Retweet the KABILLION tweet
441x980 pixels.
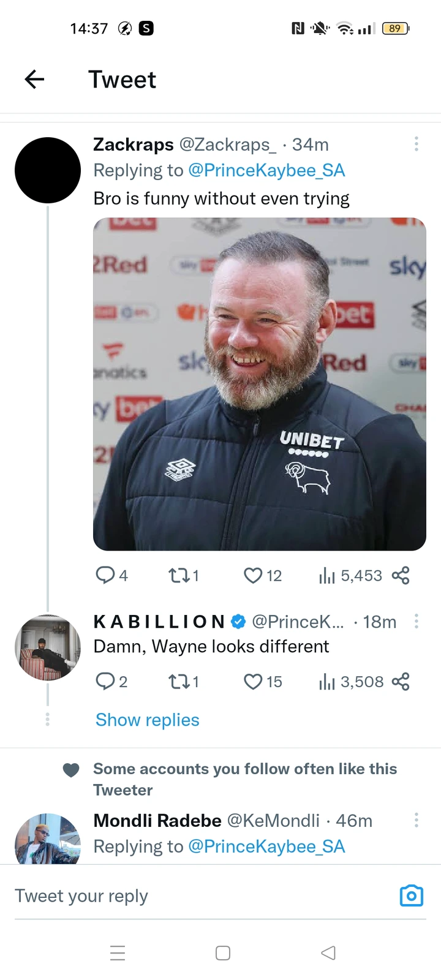click(179, 681)
